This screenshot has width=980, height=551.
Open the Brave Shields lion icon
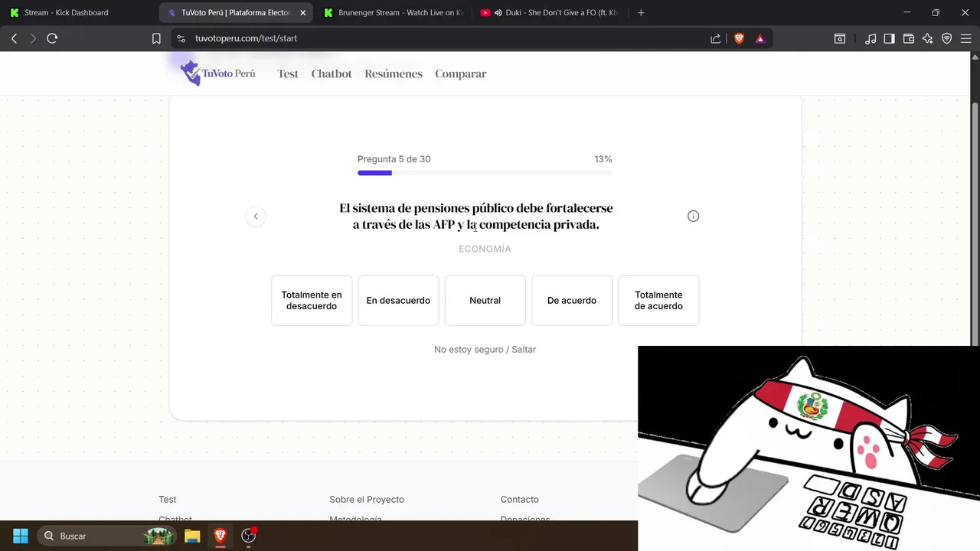pyautogui.click(x=739, y=38)
